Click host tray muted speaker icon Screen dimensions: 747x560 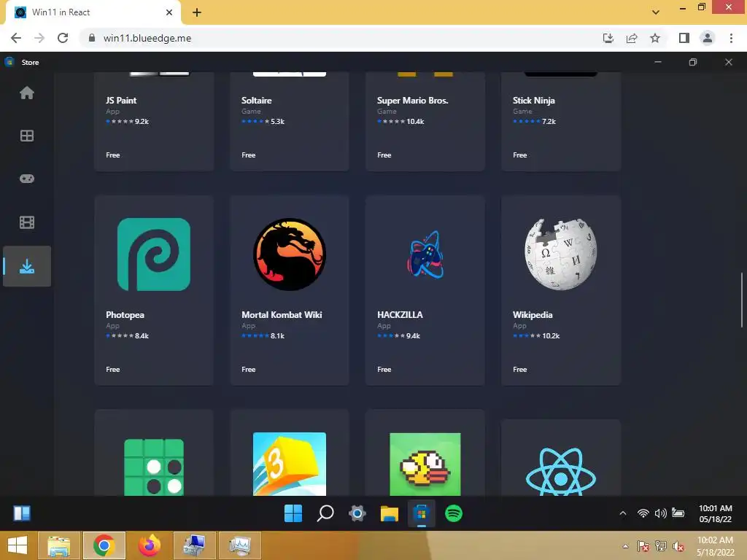(x=678, y=546)
